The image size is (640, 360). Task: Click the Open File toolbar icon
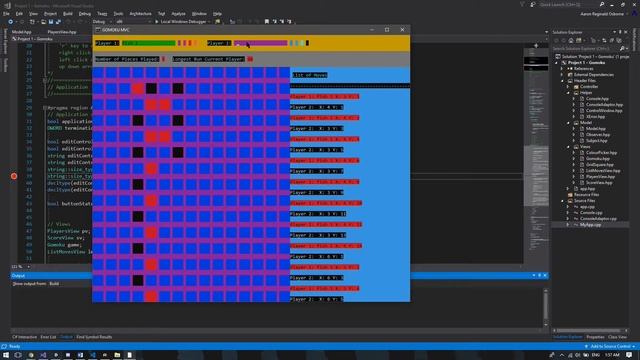43,22
